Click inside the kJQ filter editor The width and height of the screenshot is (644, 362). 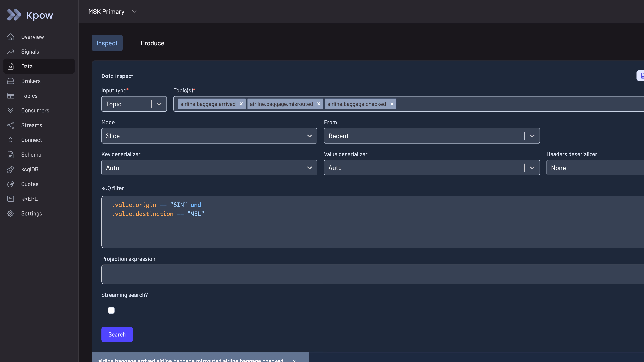point(373,222)
